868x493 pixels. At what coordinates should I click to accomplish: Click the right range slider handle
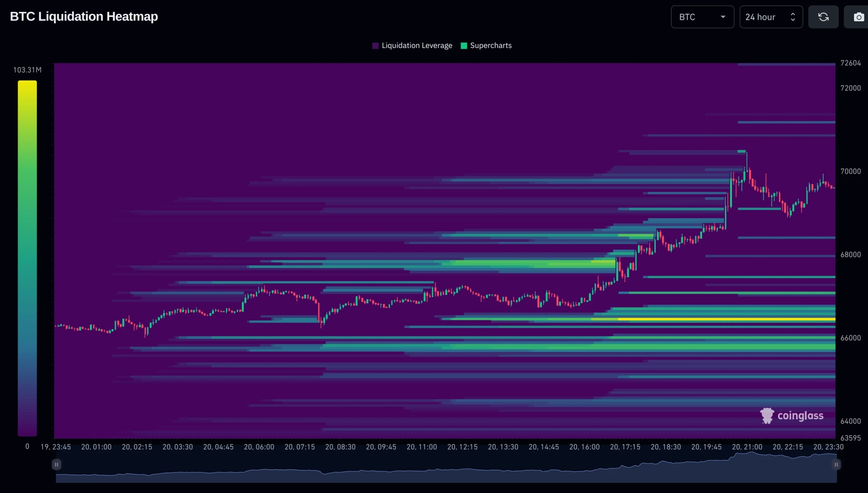[x=836, y=465]
